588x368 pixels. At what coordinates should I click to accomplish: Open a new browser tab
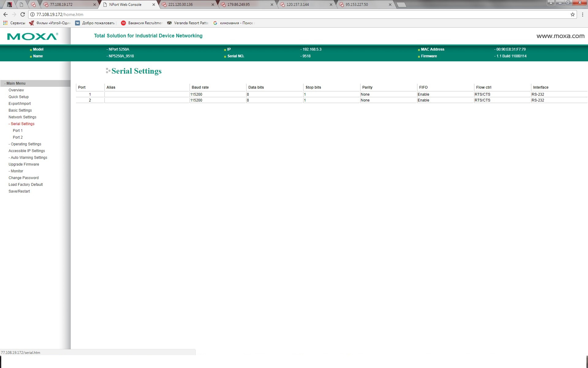click(x=401, y=5)
